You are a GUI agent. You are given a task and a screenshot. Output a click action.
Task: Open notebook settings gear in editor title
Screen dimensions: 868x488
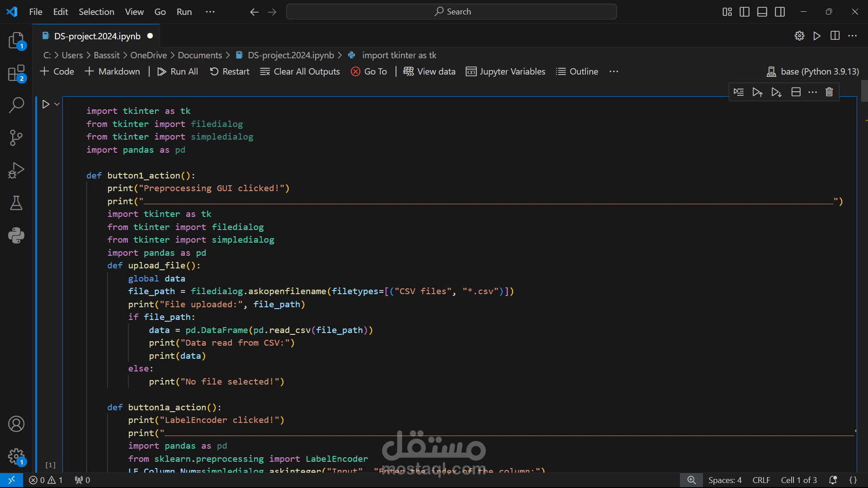tap(799, 36)
